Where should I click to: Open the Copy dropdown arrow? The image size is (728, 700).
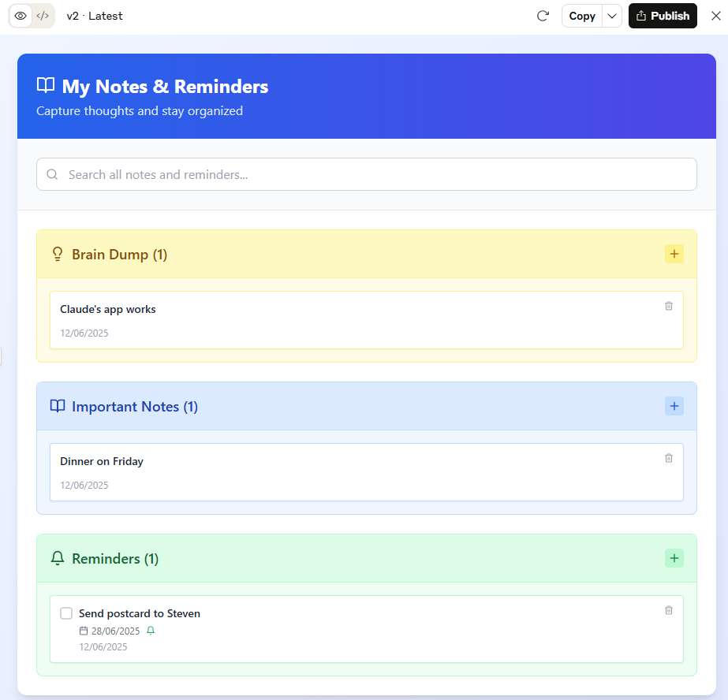612,16
